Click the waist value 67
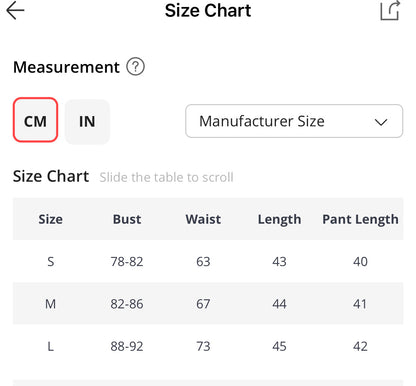The width and height of the screenshot is (416, 386). point(203,304)
